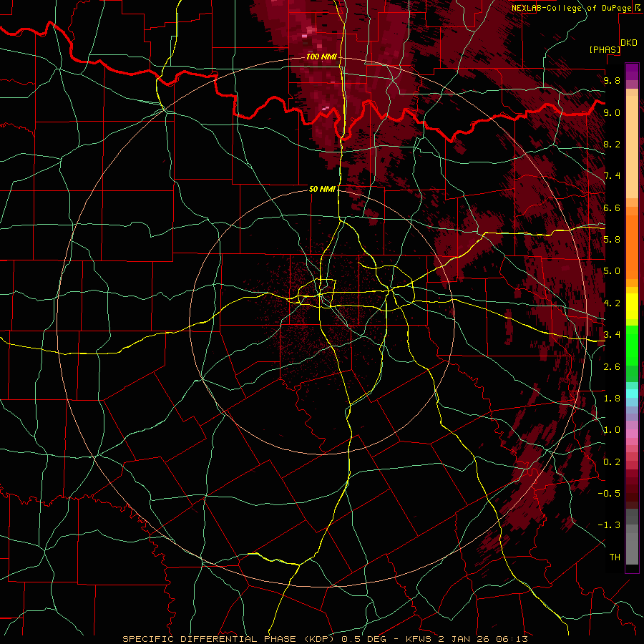Click the 5.8 scale value

612,240
